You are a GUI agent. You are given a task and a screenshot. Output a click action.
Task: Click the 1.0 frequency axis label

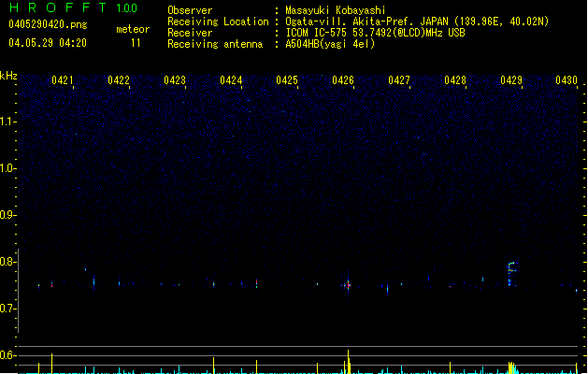8,168
